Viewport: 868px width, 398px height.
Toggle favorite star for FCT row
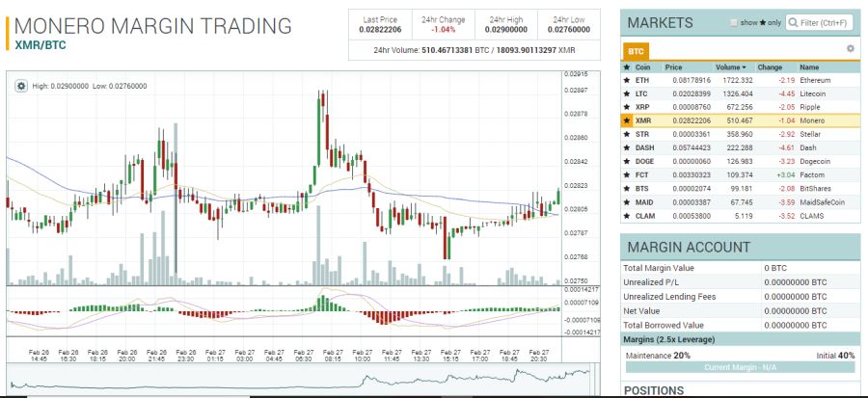pos(627,175)
